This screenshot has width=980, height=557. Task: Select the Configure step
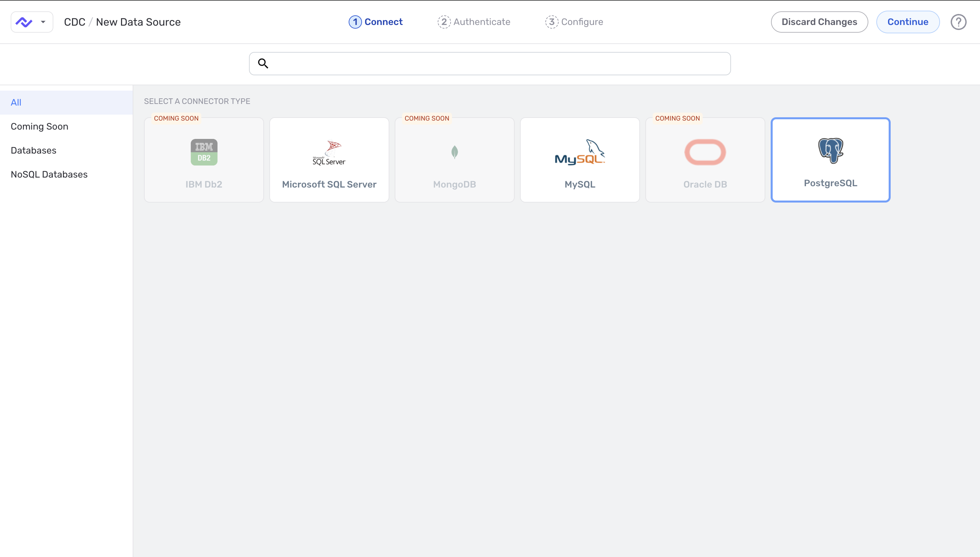(574, 22)
